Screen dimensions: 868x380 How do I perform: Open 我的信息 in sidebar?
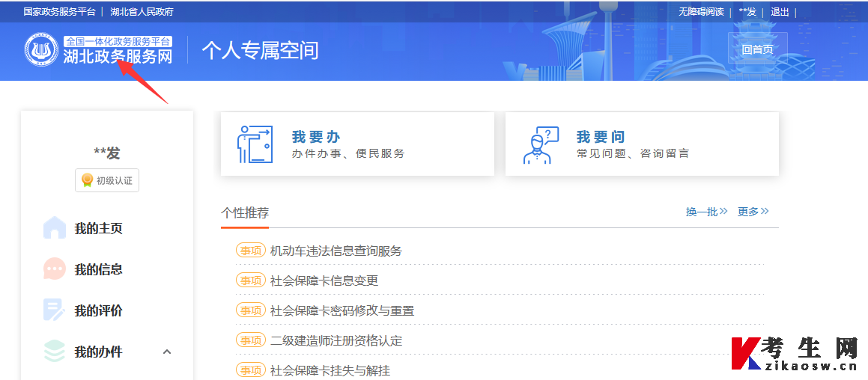99,269
